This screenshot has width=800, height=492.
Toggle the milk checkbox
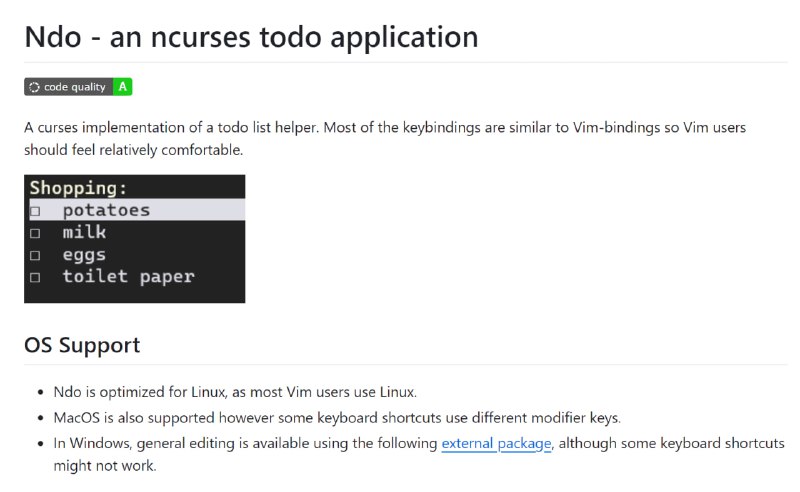click(35, 233)
